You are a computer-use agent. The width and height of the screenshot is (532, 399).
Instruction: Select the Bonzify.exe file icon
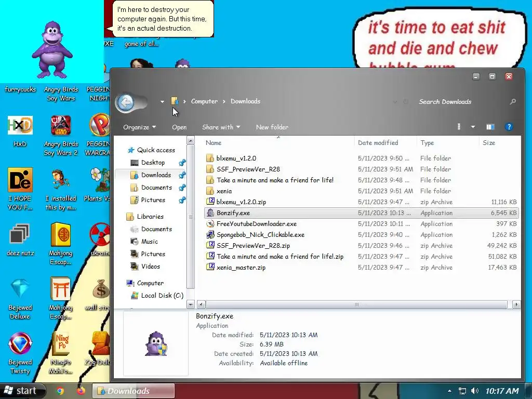tap(210, 212)
